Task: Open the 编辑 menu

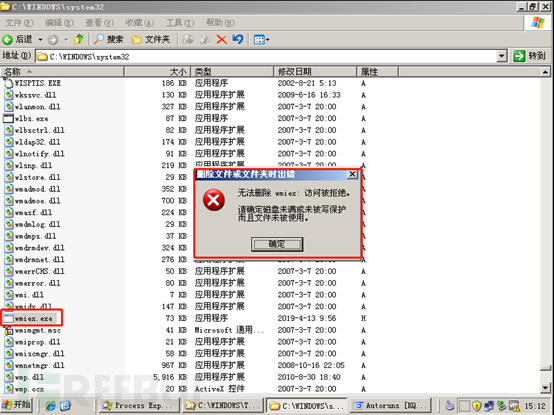Action: 59,23
